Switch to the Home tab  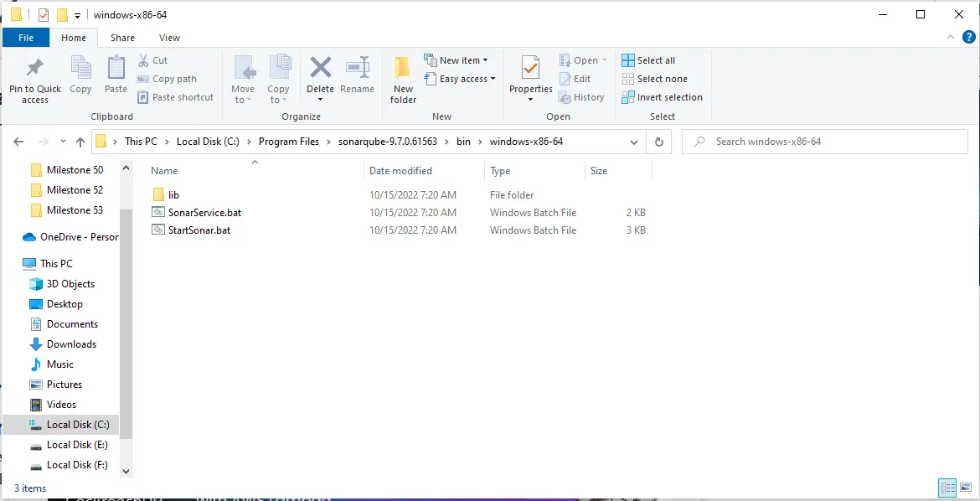pyautogui.click(x=74, y=38)
